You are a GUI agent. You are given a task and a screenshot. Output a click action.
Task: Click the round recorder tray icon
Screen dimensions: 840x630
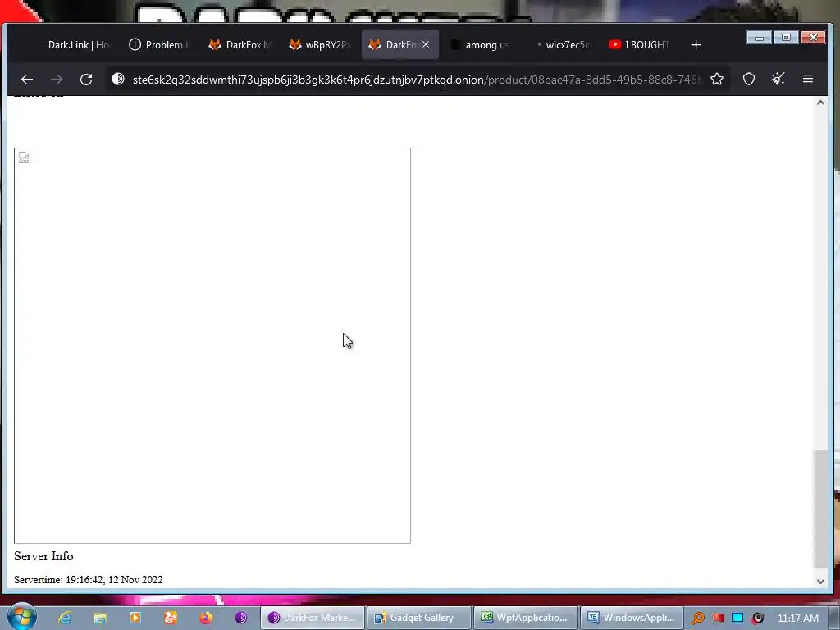pyautogui.click(x=757, y=618)
